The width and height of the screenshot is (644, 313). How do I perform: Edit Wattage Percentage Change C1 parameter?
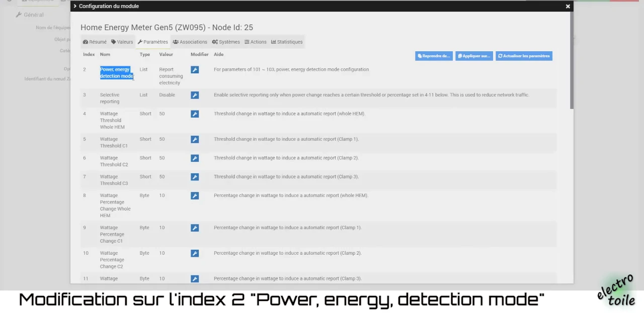point(195,228)
